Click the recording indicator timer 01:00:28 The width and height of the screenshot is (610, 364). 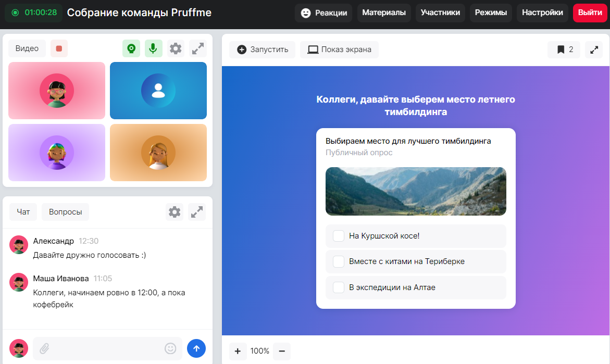[x=34, y=12]
